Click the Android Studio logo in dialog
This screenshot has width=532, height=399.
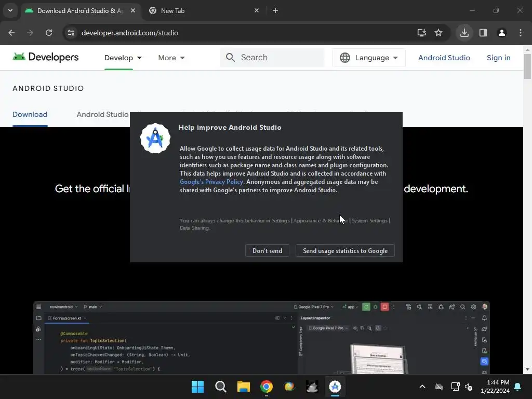pos(155,138)
